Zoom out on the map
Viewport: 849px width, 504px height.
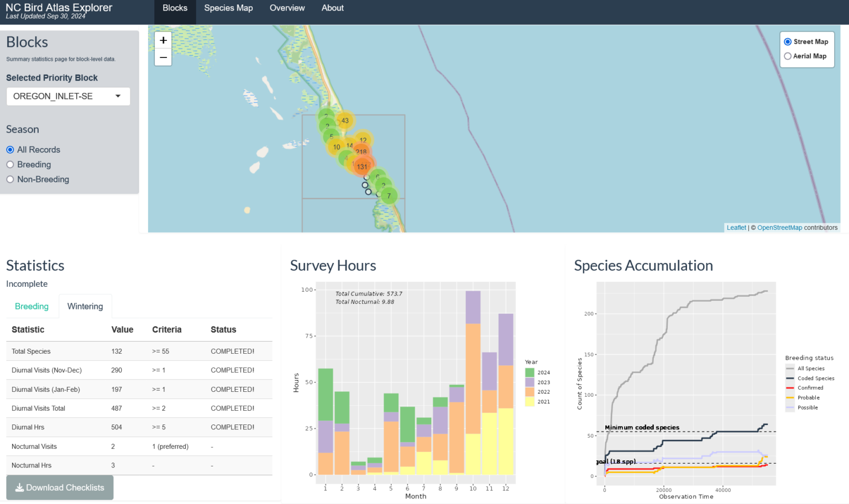point(163,57)
